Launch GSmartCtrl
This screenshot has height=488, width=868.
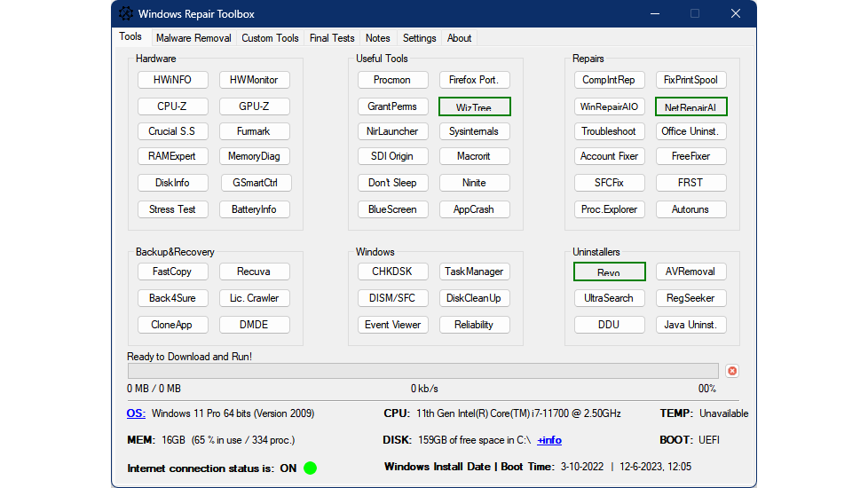point(256,183)
